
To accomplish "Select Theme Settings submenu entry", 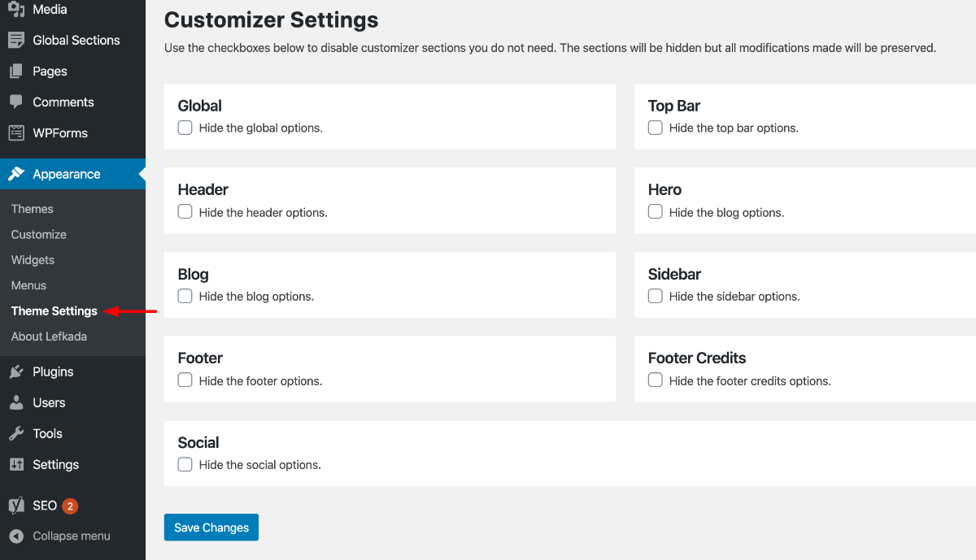I will [54, 310].
